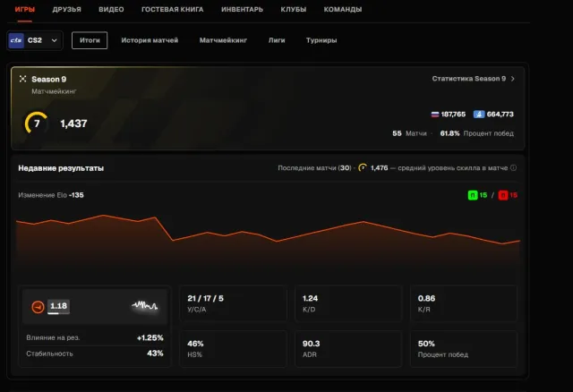Click the green wins badge icon
Viewport: 573px width, 392px height.
473,195
